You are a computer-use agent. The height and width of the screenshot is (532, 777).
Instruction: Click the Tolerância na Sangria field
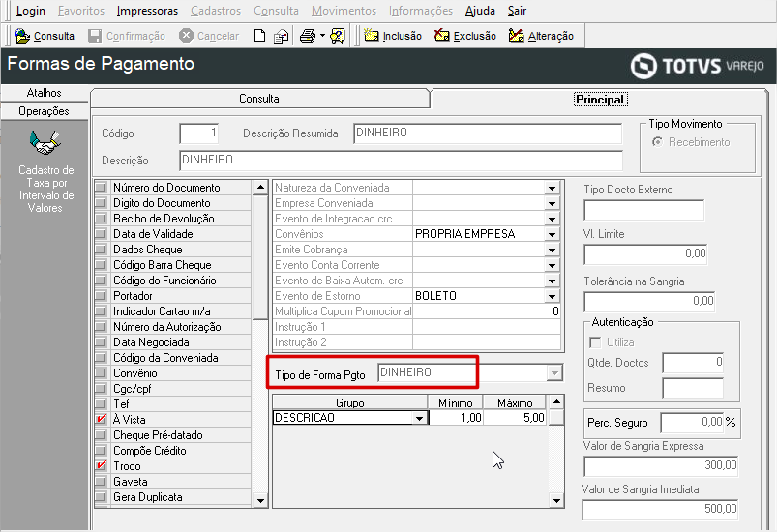coord(649,302)
